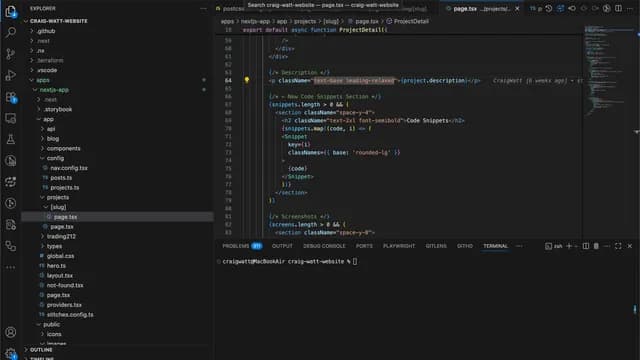The width and height of the screenshot is (640, 360).
Task: Kill terminal with the trash icon
Action: click(x=596, y=246)
